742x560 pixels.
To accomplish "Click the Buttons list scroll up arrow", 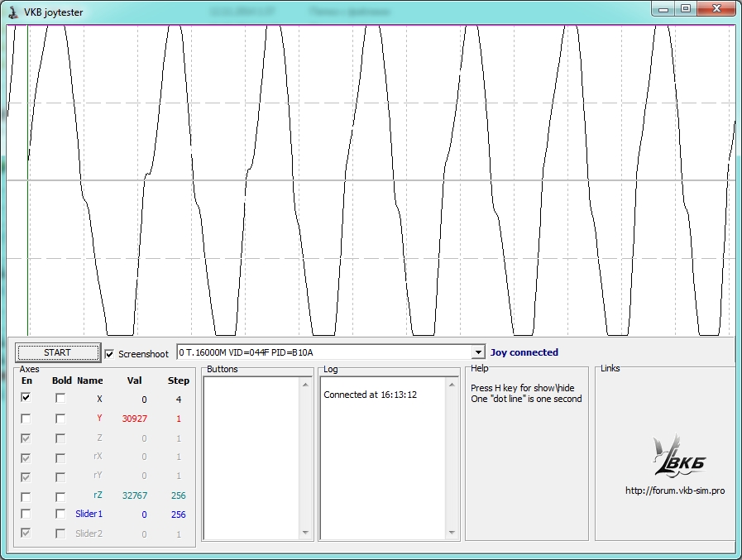I will coord(305,385).
